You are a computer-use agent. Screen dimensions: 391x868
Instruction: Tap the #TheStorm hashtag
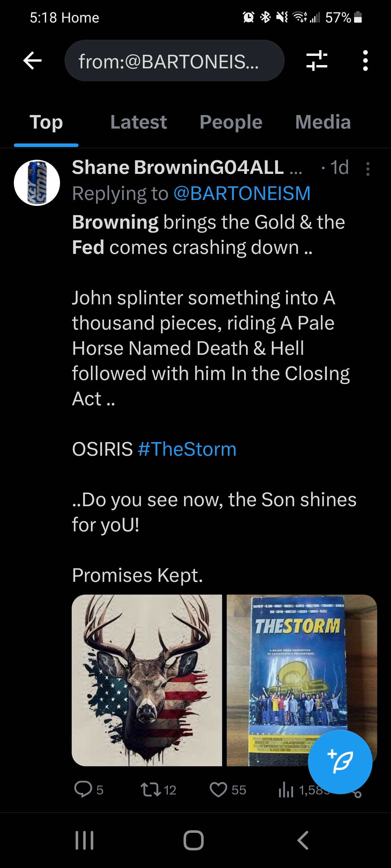point(187,449)
